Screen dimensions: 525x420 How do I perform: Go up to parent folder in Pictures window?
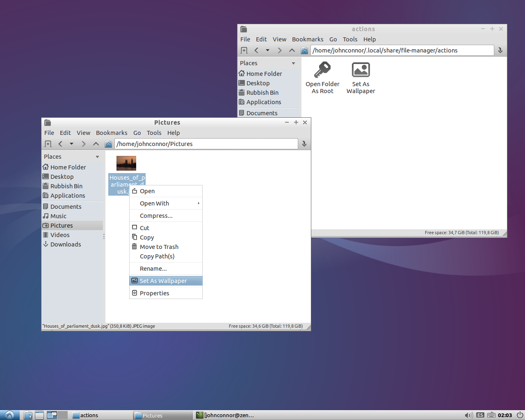pos(96,144)
